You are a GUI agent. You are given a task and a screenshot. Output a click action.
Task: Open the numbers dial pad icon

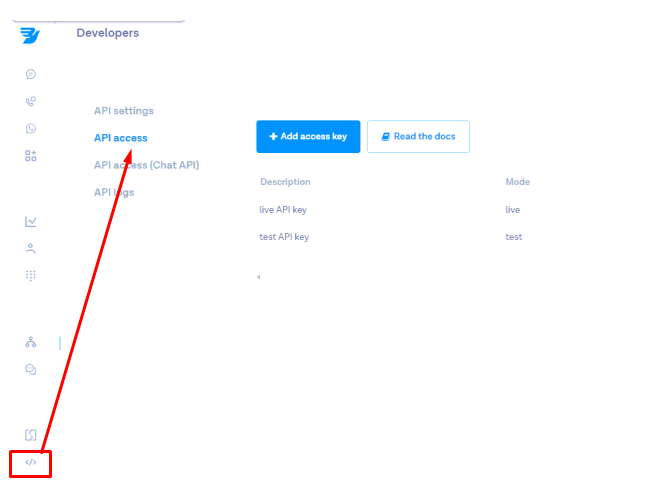(x=31, y=276)
